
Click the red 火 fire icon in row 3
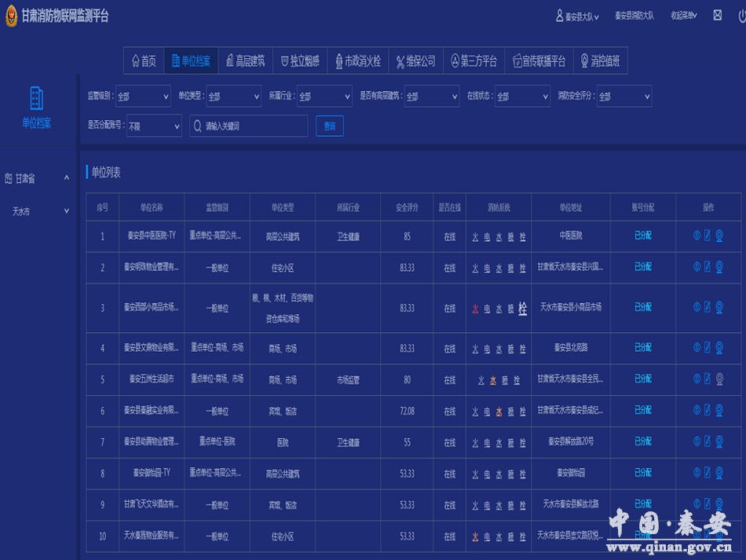pos(475,309)
